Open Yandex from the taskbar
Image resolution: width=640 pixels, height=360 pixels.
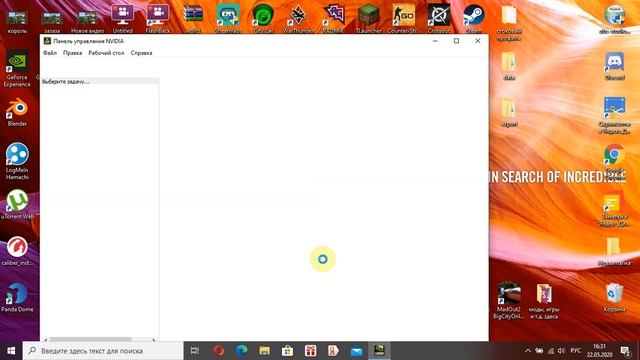click(333, 351)
